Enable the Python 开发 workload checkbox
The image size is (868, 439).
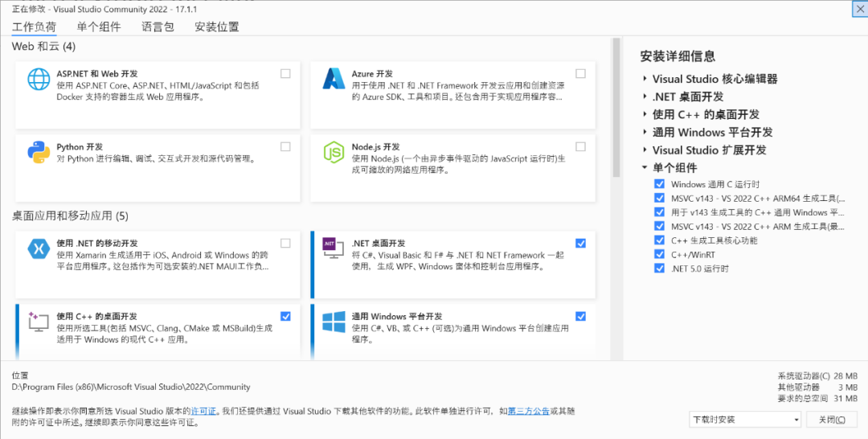click(285, 146)
